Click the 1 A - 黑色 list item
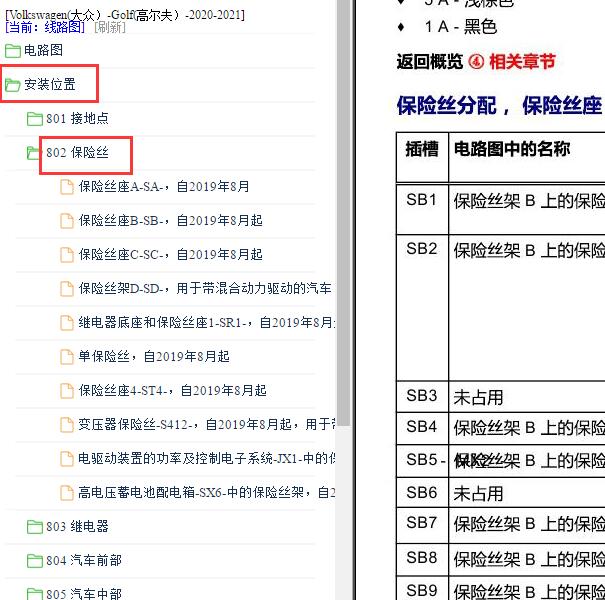Screen dimensions: 605x600 tap(460, 27)
